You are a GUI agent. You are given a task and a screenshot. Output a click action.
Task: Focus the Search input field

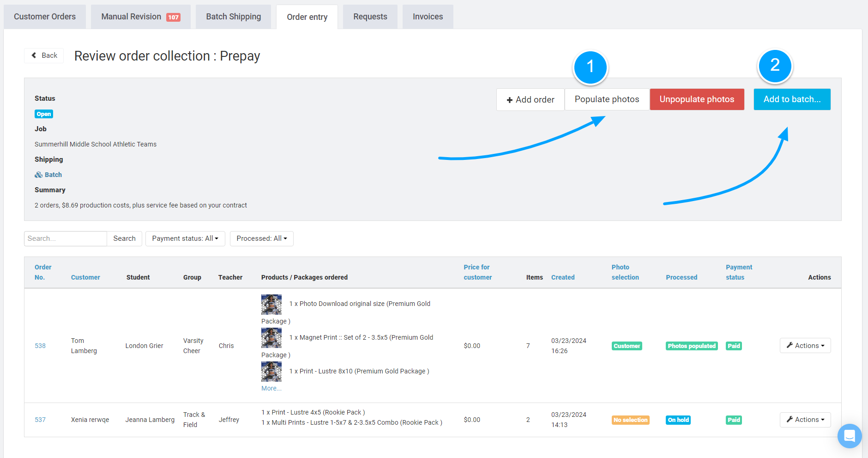coord(66,238)
